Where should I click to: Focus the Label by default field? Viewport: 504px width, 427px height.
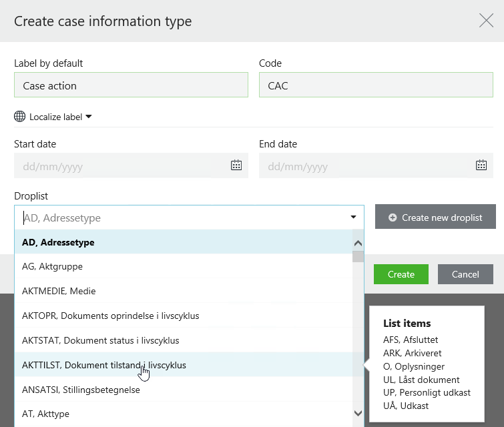pyautogui.click(x=131, y=85)
